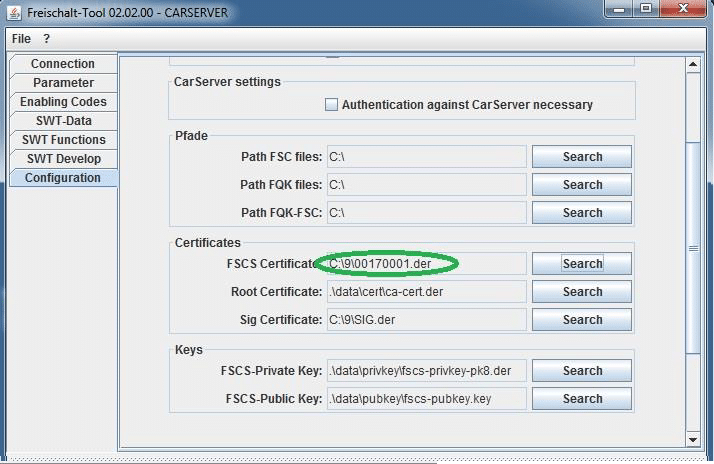Enable Authentication against CarServer necessary checkbox
This screenshot has width=714, height=464.
(332, 105)
